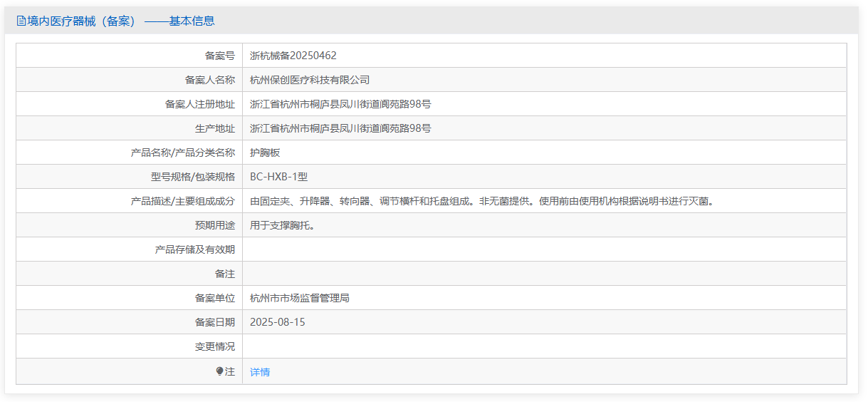Click the product description starting 由固定夹
The width and height of the screenshot is (868, 402).
[482, 201]
